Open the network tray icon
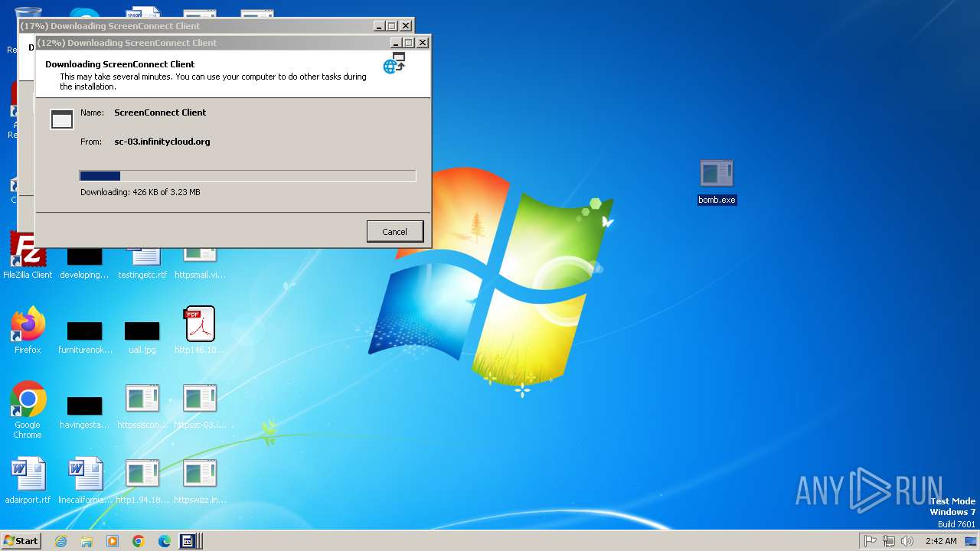 point(889,541)
